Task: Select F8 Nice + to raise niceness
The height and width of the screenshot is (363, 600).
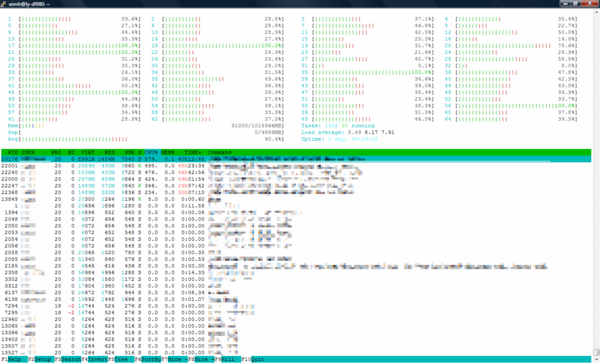Action: (x=201, y=360)
